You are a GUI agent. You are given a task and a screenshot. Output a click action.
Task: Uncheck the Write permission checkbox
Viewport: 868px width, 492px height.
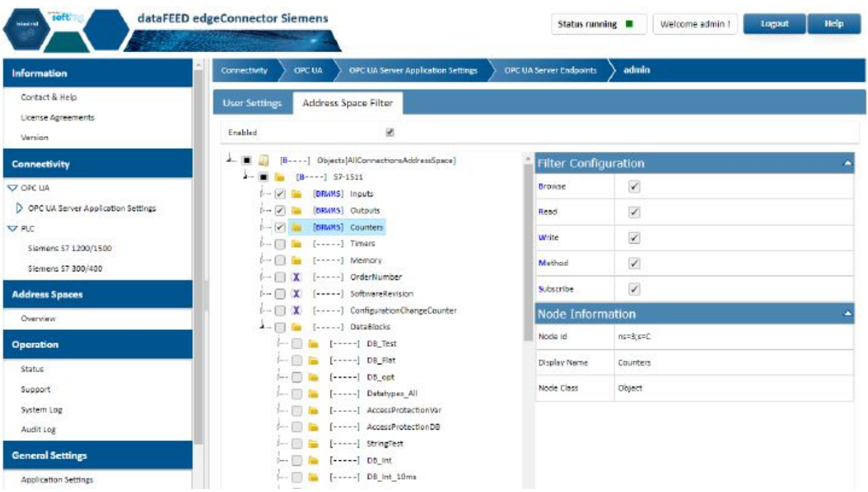pyautogui.click(x=634, y=238)
